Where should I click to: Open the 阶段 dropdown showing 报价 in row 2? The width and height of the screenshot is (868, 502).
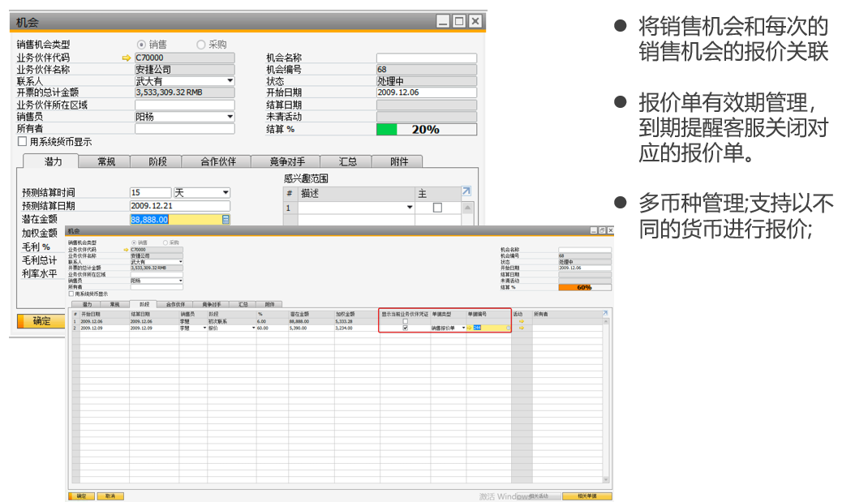pyautogui.click(x=254, y=328)
